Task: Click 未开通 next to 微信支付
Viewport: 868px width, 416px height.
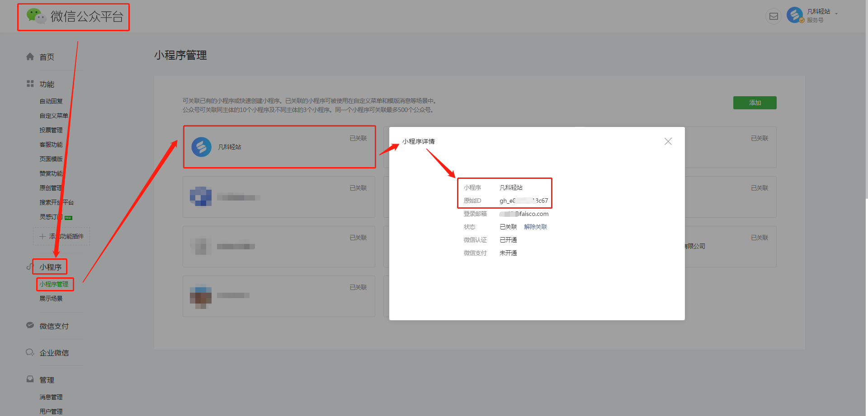Action: [x=508, y=253]
